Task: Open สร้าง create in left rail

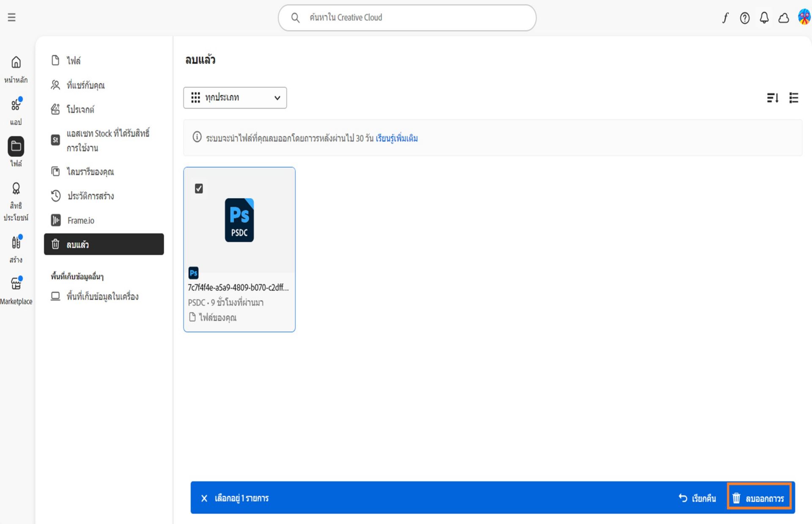Action: (x=16, y=249)
